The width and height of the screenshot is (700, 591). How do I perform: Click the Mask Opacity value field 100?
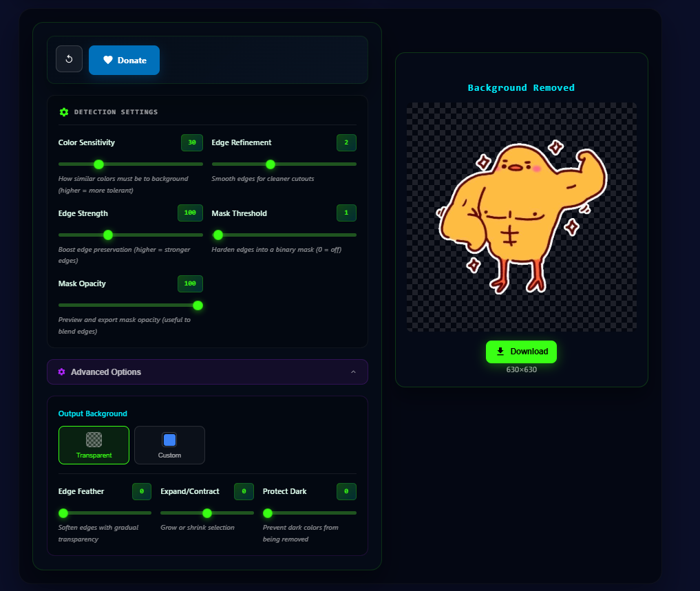[190, 284]
